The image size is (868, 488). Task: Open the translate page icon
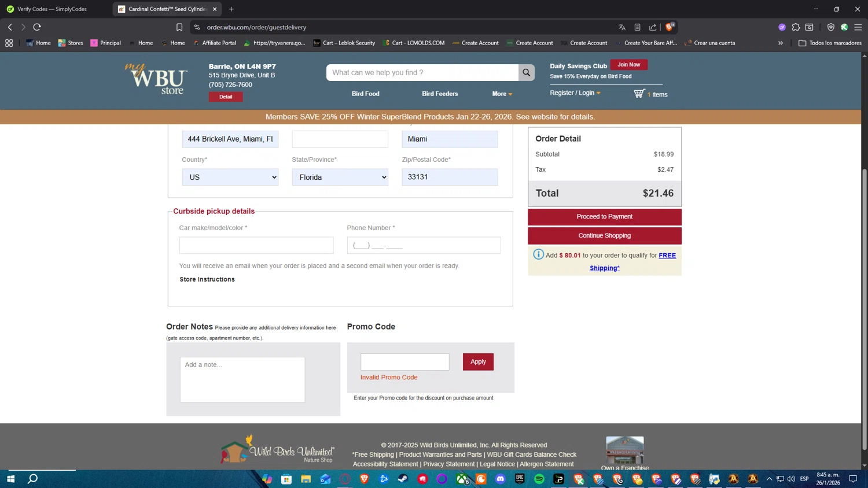click(x=622, y=27)
